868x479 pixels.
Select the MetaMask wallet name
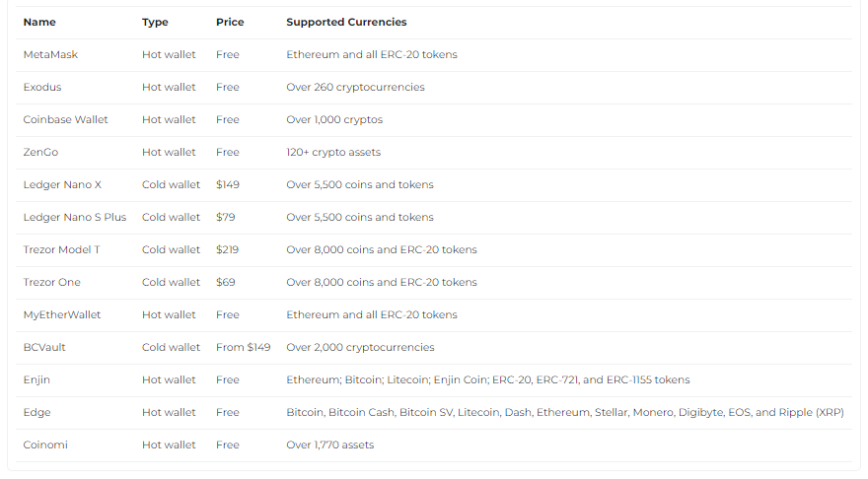[50, 55]
